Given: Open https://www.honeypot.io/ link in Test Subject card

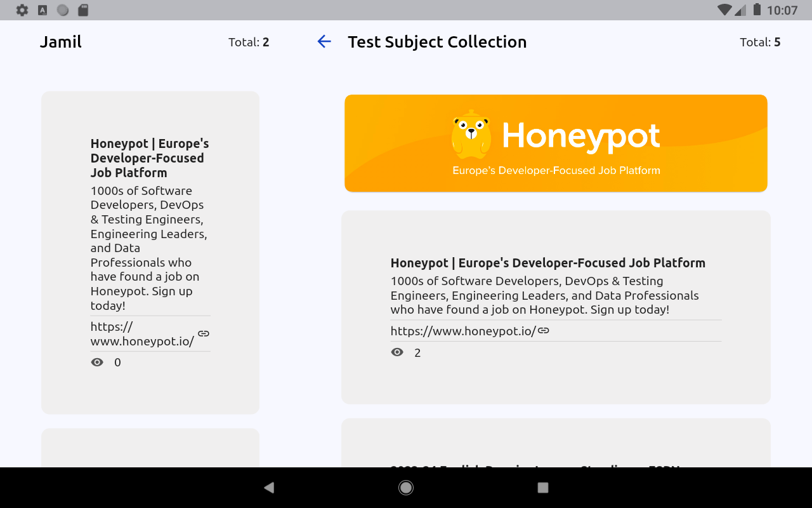Looking at the screenshot, I should pyautogui.click(x=463, y=331).
